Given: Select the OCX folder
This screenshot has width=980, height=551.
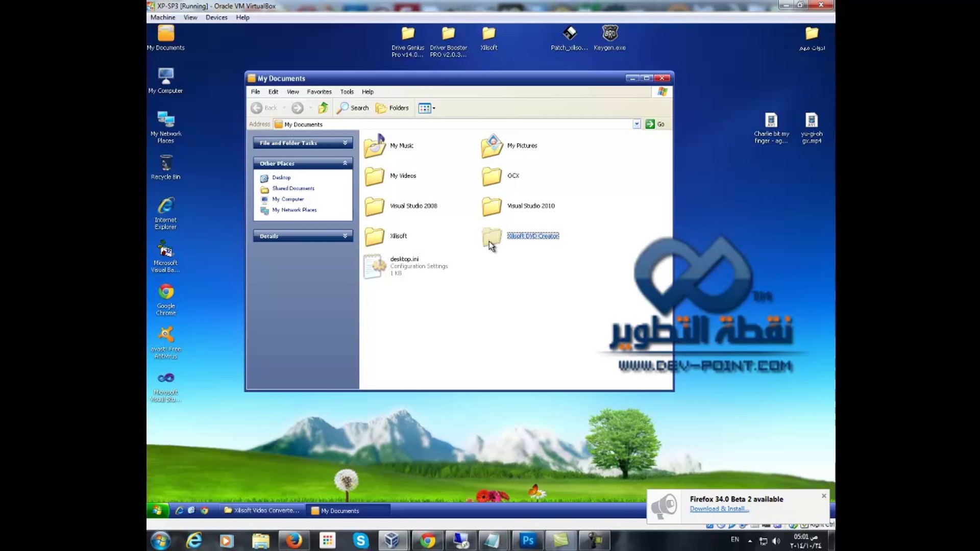Looking at the screenshot, I should pyautogui.click(x=500, y=176).
